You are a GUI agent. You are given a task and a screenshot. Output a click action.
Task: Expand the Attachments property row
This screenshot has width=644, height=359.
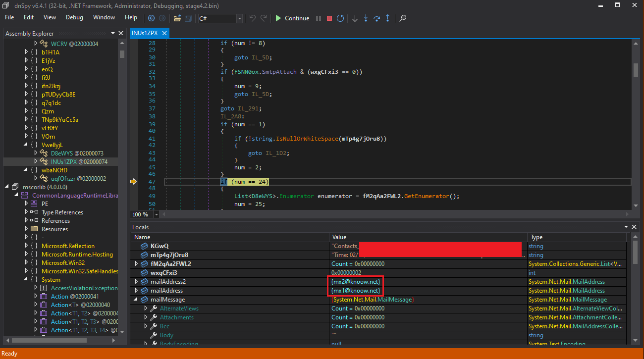[146, 317]
